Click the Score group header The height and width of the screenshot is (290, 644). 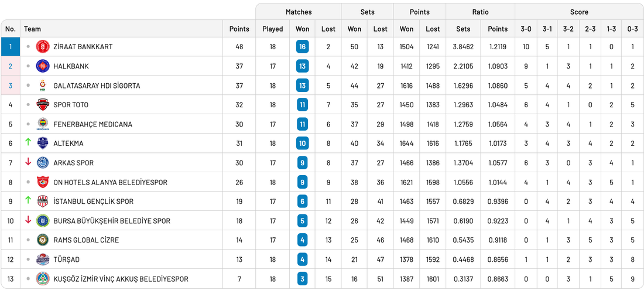579,12
